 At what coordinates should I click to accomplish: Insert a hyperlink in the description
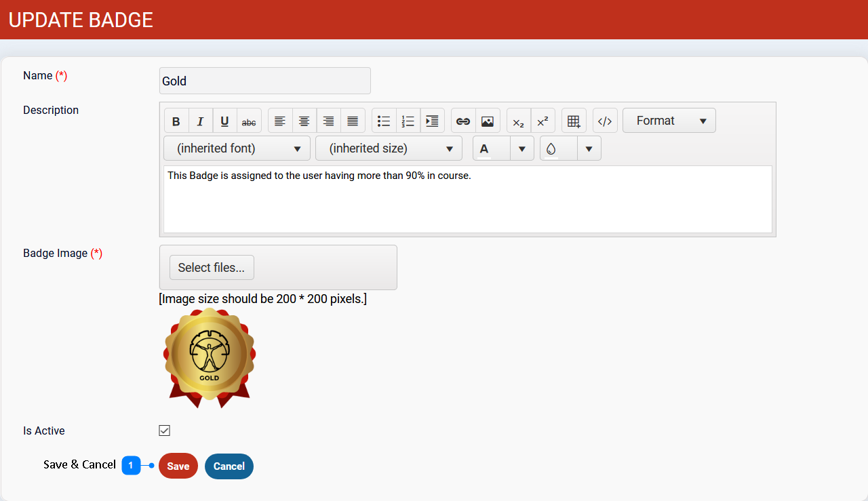click(463, 121)
